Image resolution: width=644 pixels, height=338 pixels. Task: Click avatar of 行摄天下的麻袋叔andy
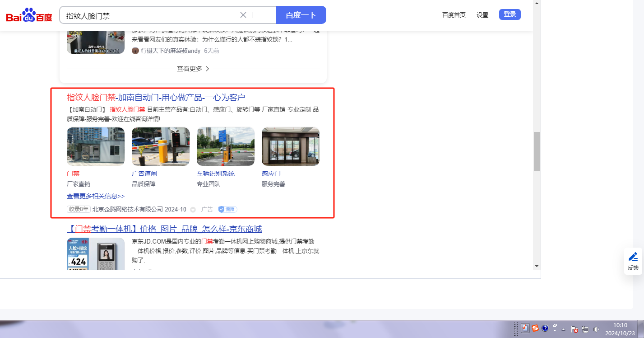pyautogui.click(x=135, y=51)
